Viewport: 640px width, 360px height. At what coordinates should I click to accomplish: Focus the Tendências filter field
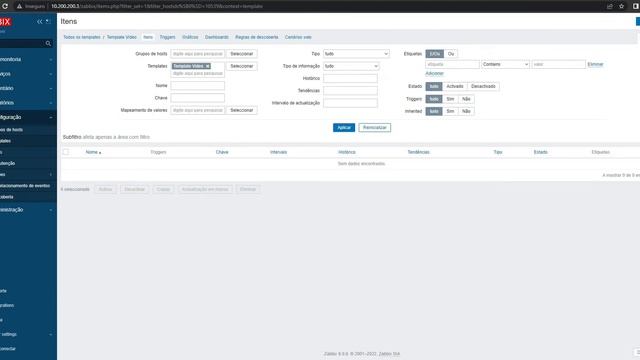[350, 91]
